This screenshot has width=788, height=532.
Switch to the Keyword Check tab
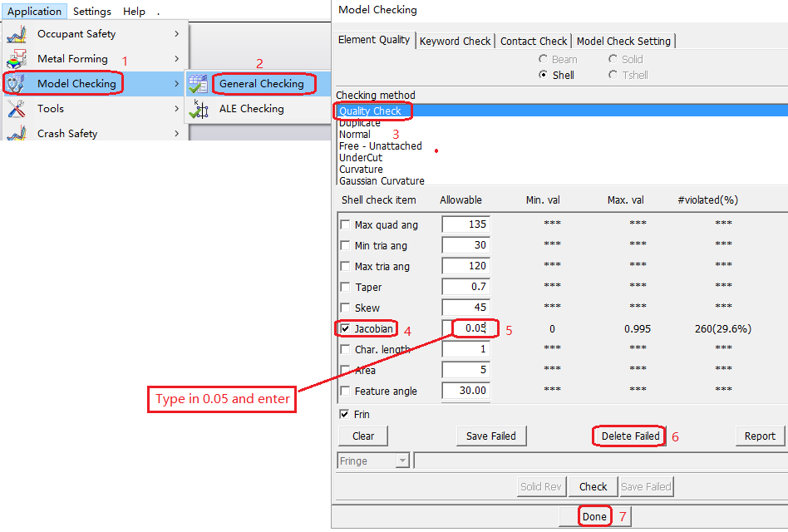455,41
